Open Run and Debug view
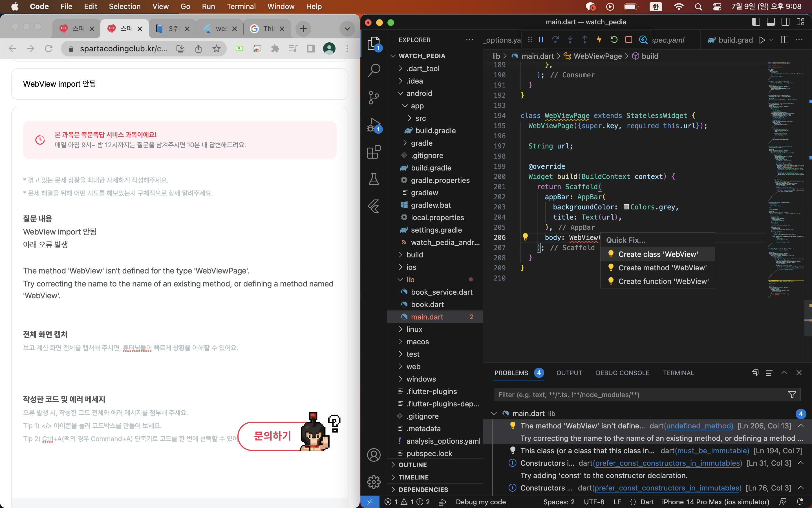 tap(374, 125)
